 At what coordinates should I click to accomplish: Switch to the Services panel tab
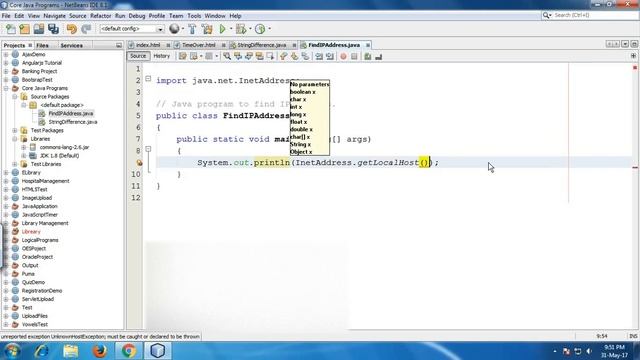71,45
